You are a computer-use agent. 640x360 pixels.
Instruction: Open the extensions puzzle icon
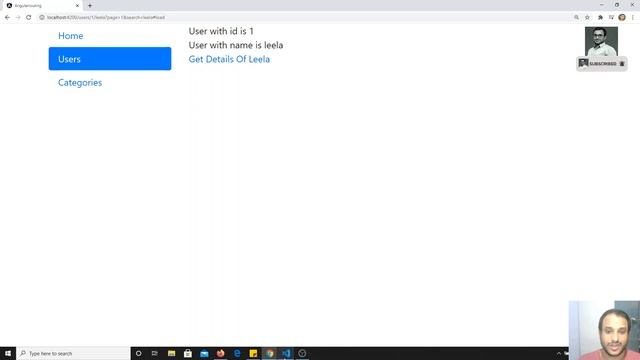coord(600,18)
